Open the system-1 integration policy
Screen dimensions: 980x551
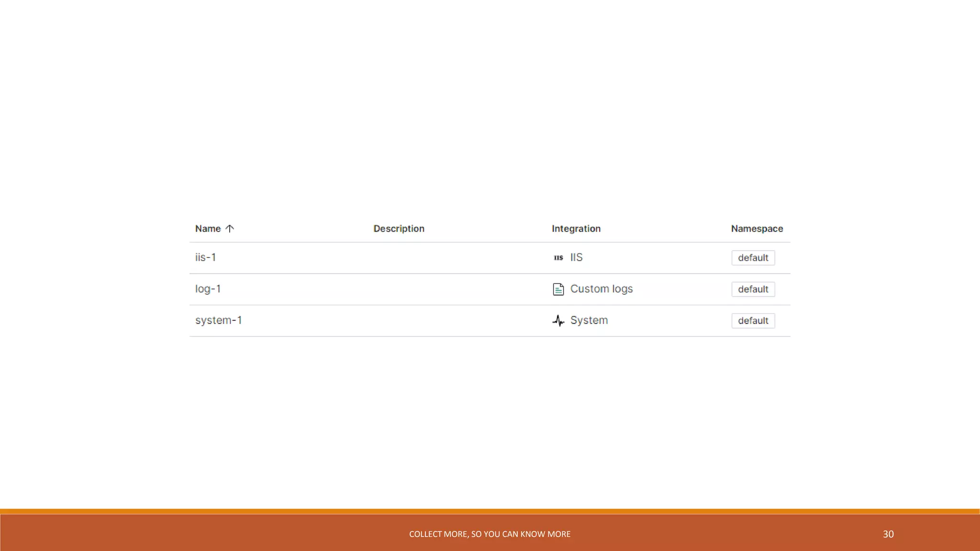(x=218, y=320)
